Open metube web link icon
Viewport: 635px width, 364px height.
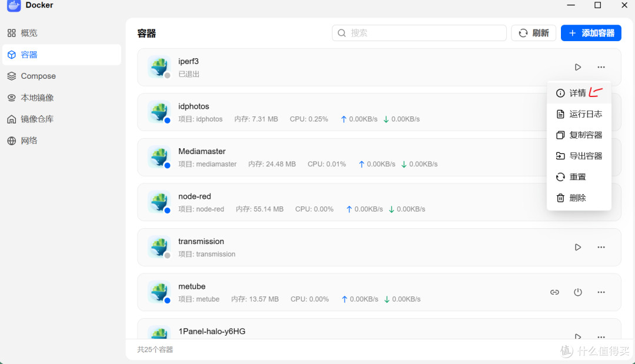click(x=555, y=292)
